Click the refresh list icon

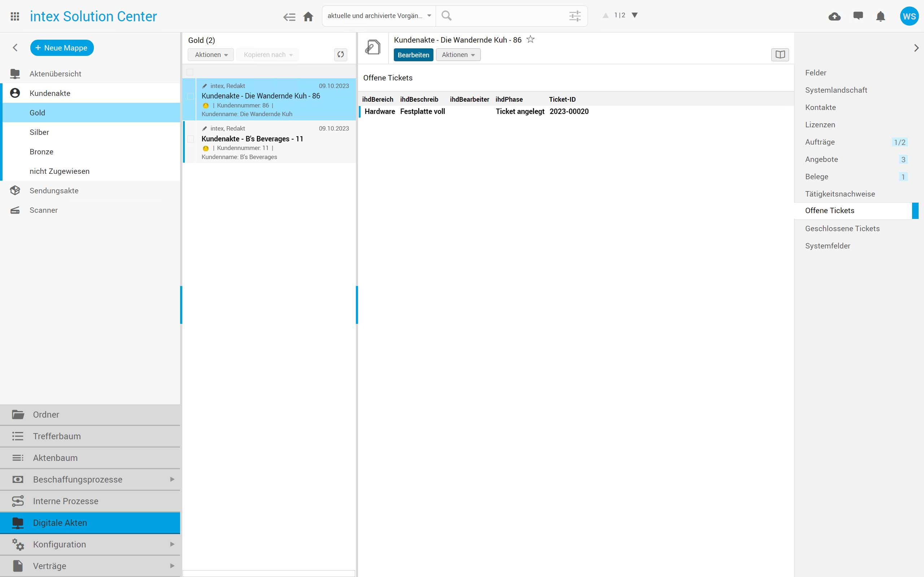341,54
